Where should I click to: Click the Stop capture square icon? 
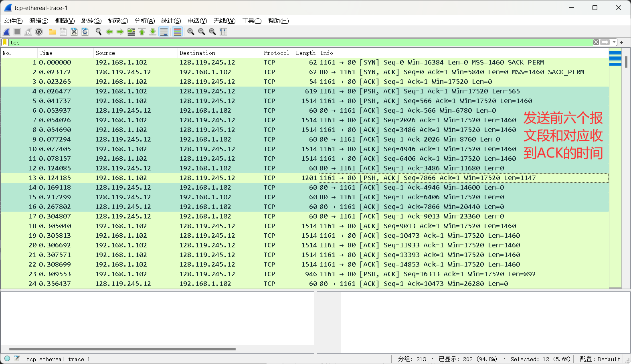click(17, 32)
